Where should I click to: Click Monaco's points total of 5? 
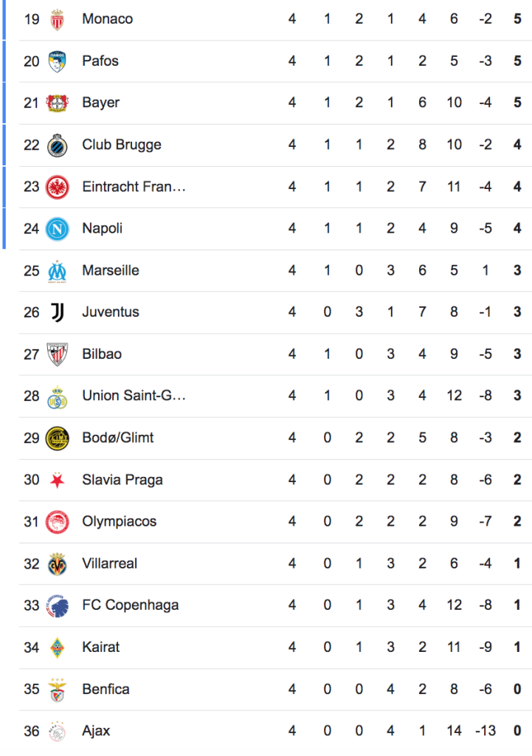(518, 18)
